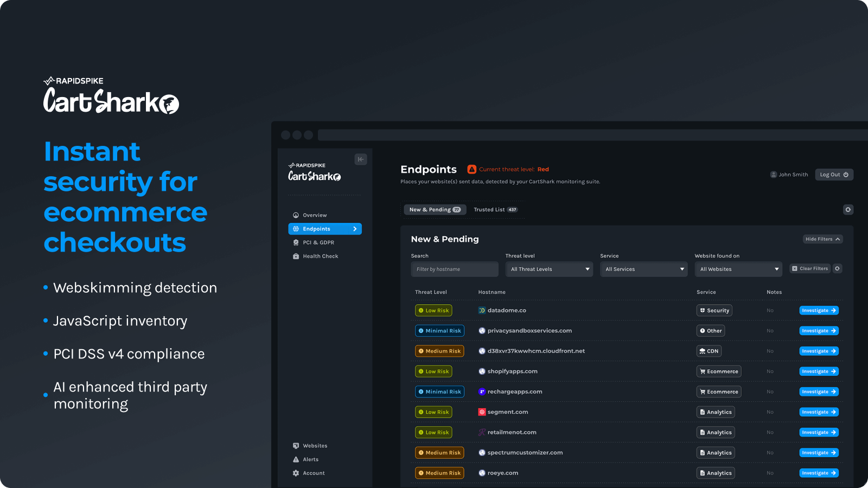
Task: Investigate the retailmenot.com endpoint
Action: click(x=819, y=432)
